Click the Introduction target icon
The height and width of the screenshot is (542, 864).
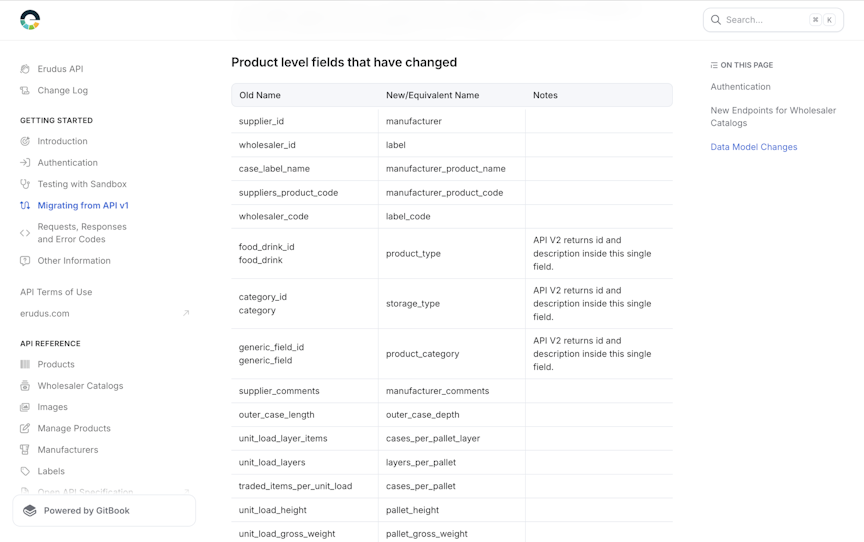point(25,141)
